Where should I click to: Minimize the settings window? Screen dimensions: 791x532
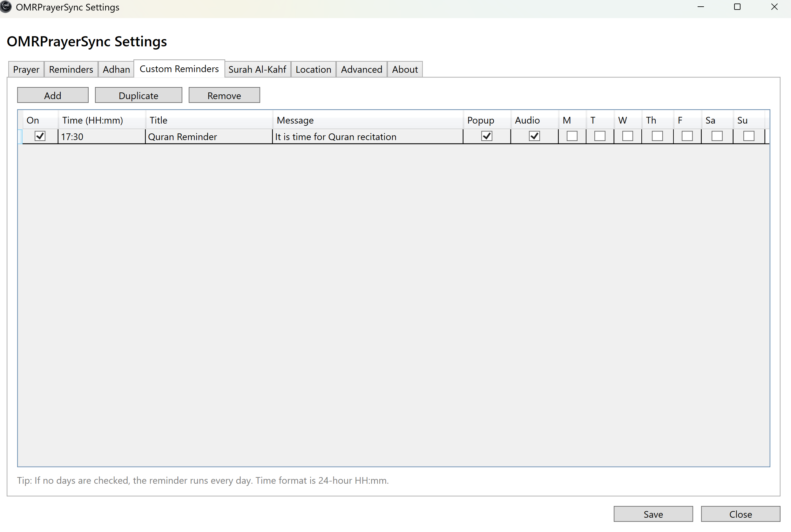pyautogui.click(x=701, y=7)
